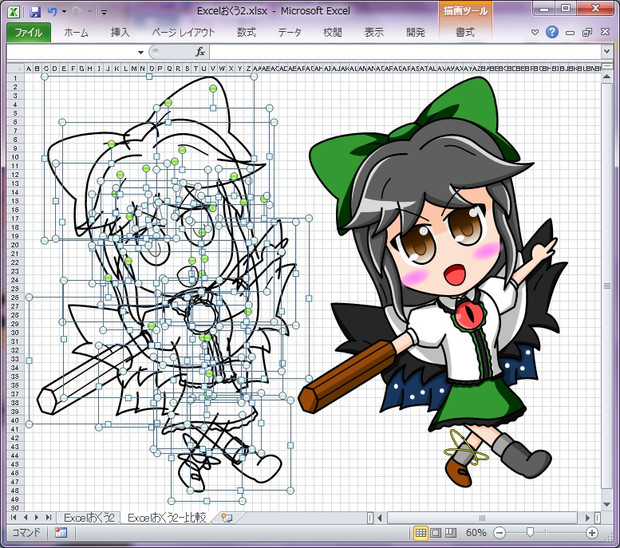This screenshot has width=620, height=548.
Task: Click the brown control rod shape on colored drawing
Action: 347,378
